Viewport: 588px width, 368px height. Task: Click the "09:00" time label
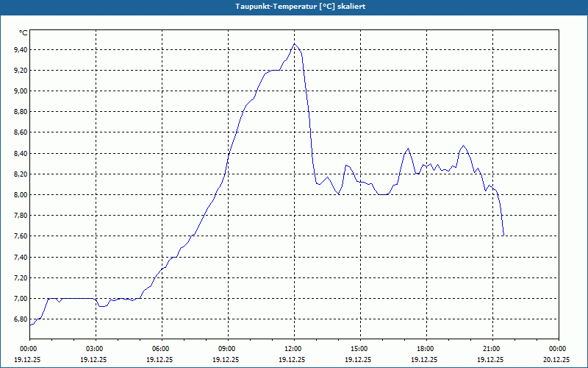228,349
